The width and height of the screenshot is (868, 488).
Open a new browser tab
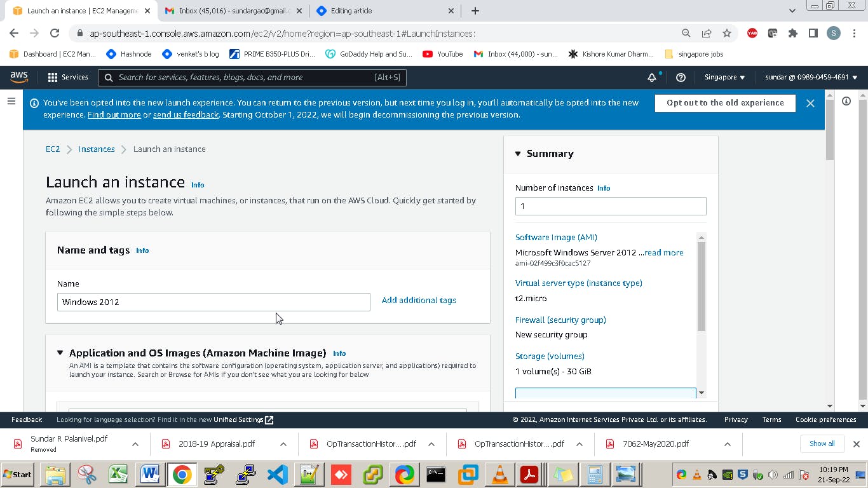click(475, 11)
